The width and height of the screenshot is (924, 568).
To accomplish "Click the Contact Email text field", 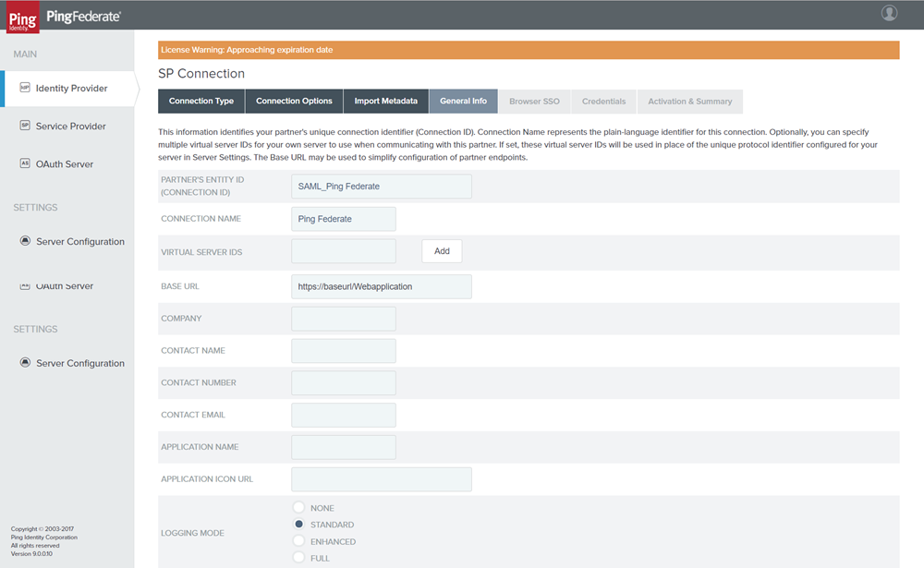I will pyautogui.click(x=343, y=415).
